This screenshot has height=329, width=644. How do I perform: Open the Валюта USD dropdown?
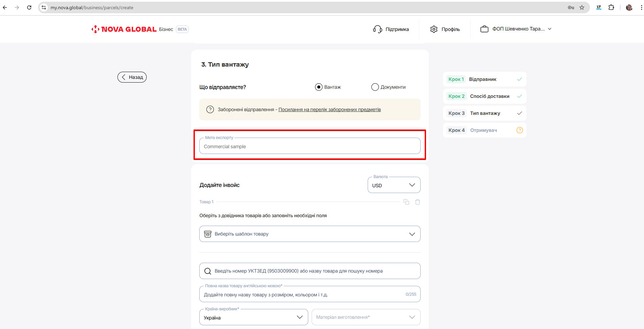coord(394,185)
